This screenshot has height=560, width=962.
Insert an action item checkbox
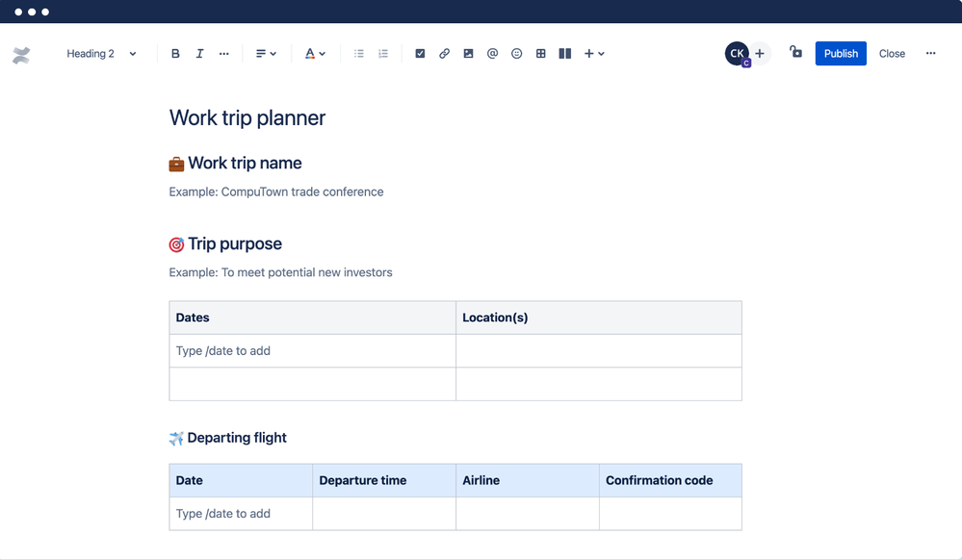420,53
